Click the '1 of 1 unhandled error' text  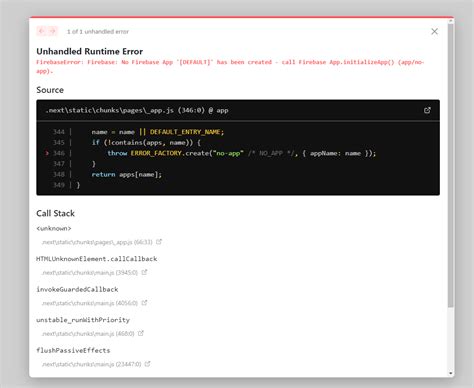(x=98, y=32)
